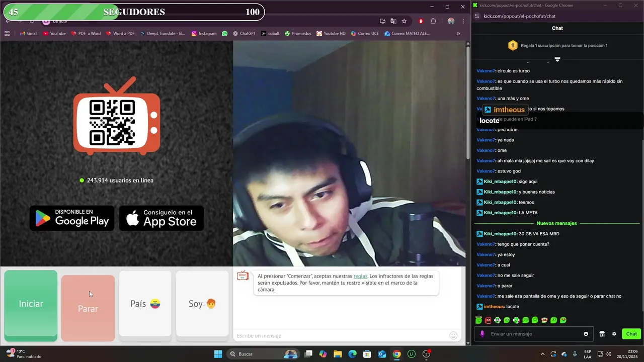Open File Explorer from taskbar

pos(338,354)
